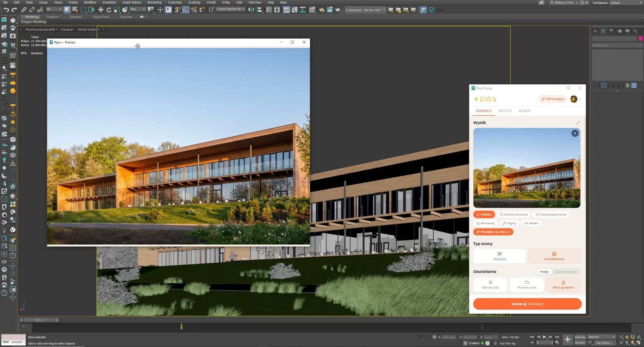The width and height of the screenshot is (644, 347).
Task: Toggle the Angle Snap icon
Action: (x=186, y=10)
